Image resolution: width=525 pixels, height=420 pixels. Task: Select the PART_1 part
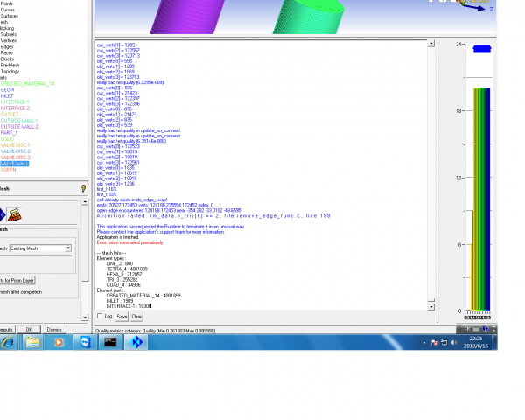coord(9,133)
